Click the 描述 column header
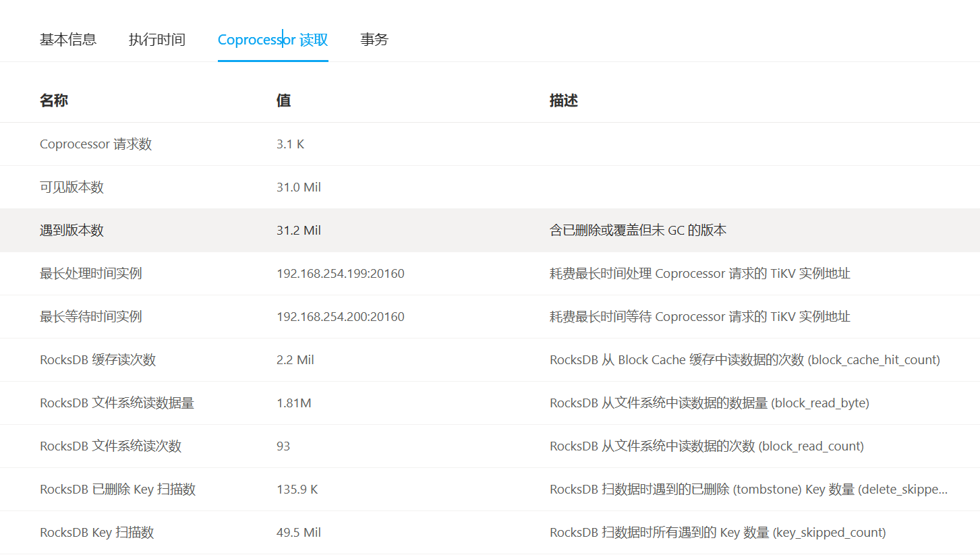The image size is (980, 557). pyautogui.click(x=564, y=101)
